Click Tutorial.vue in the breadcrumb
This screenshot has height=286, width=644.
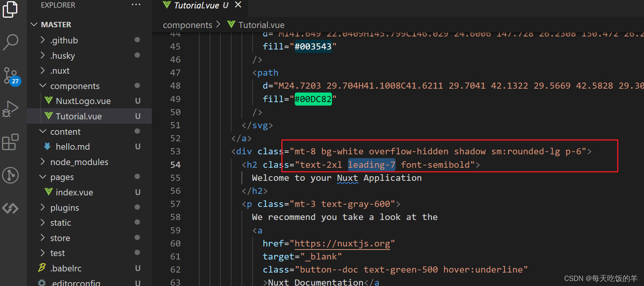click(x=261, y=25)
